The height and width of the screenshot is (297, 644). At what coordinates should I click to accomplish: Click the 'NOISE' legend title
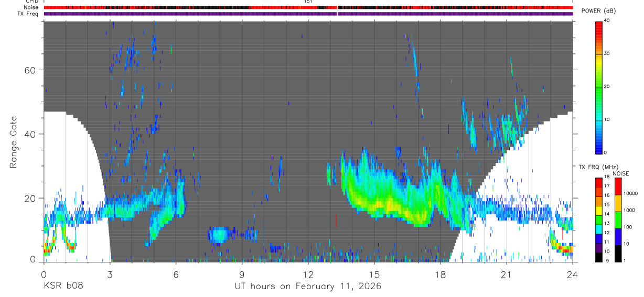(x=620, y=173)
